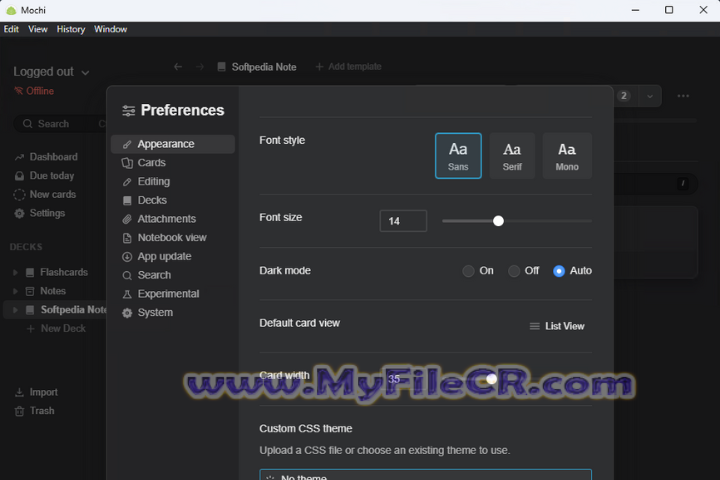Open the chevron dropdown beside the 2 badge
This screenshot has height=480, width=720.
650,96
